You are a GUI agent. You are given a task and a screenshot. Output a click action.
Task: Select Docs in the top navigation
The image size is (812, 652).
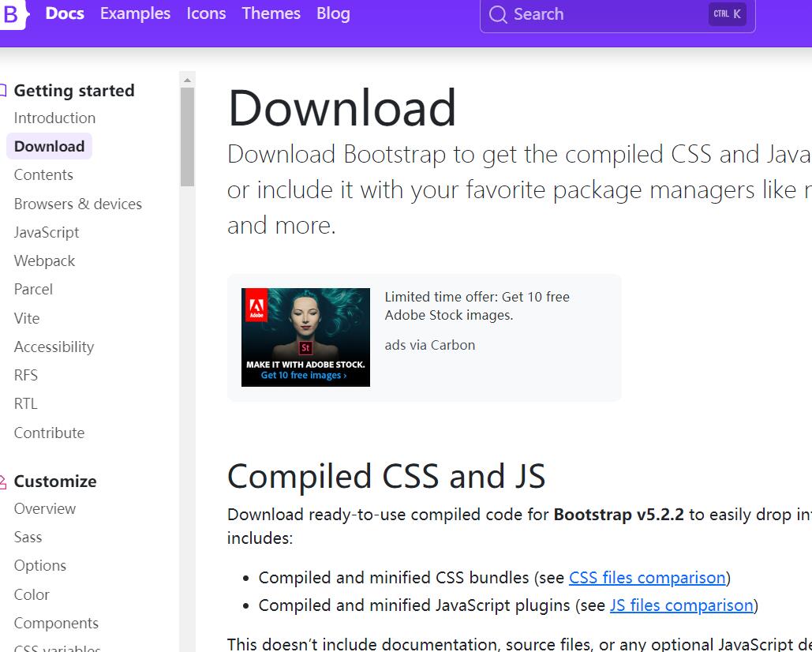click(x=64, y=13)
